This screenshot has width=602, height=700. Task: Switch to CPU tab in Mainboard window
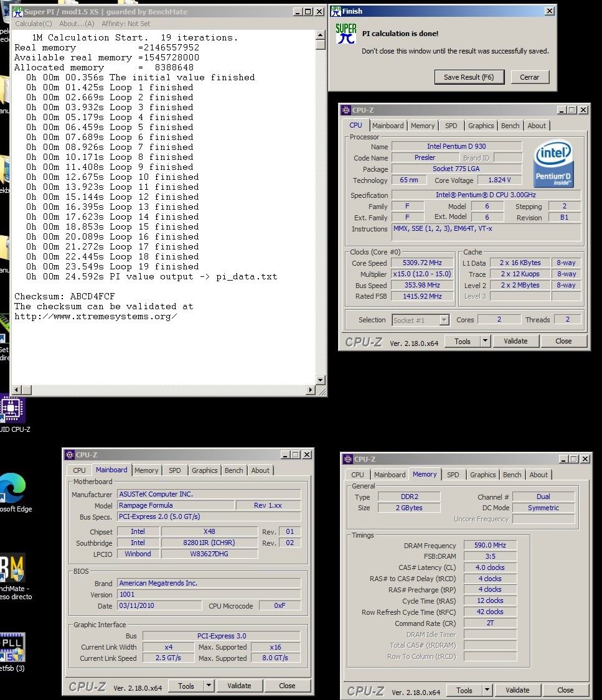(79, 470)
